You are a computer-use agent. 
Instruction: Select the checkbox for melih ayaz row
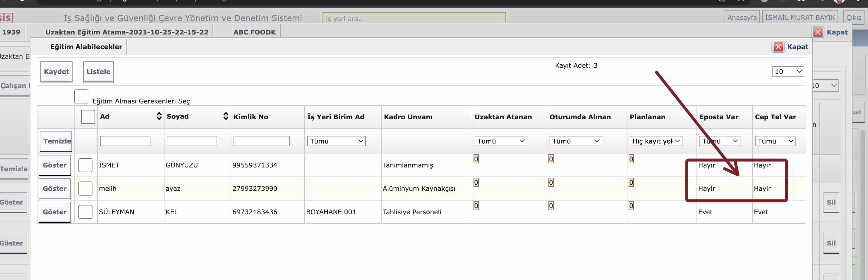click(85, 189)
